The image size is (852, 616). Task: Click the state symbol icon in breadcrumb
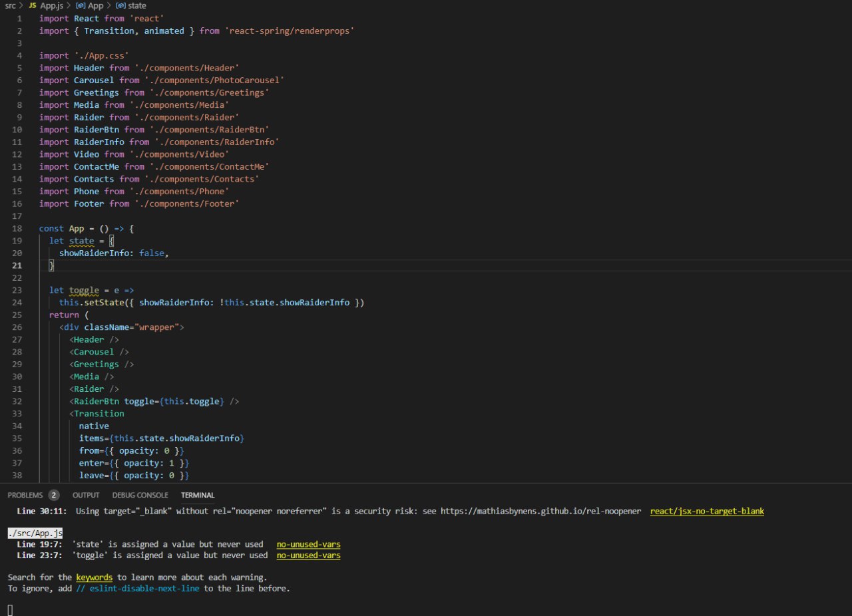[120, 5]
